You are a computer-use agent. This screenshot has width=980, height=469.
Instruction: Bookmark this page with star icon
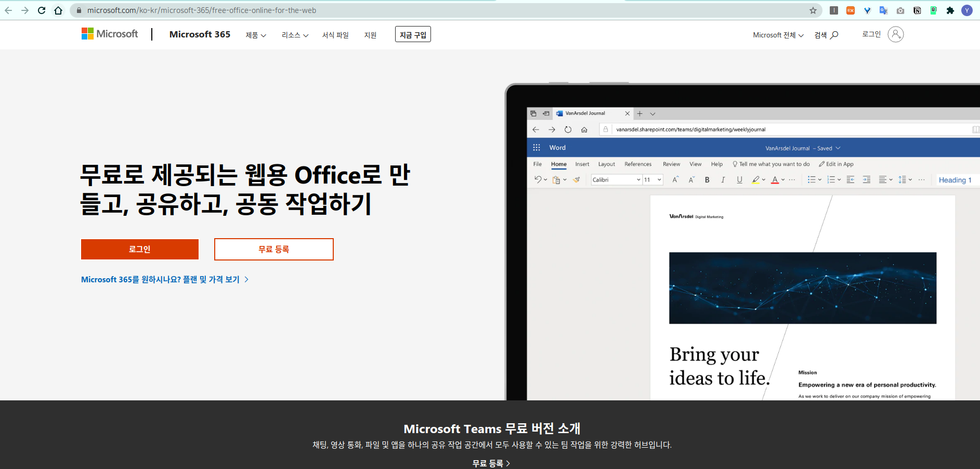coord(813,10)
